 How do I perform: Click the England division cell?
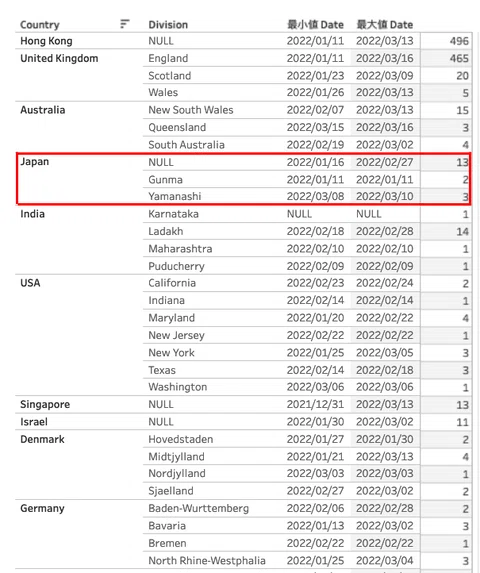pos(168,58)
